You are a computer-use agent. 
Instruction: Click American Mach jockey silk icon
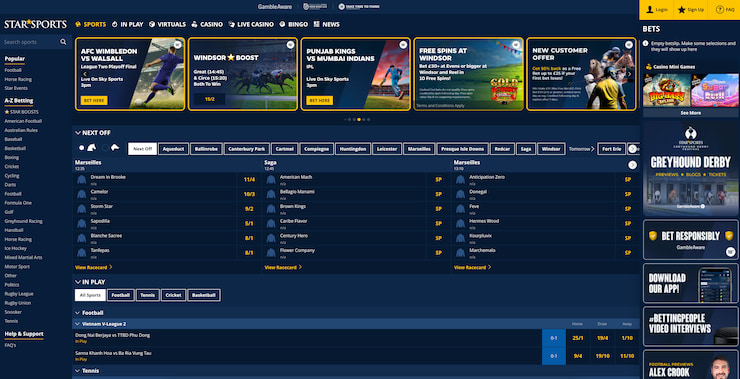pyautogui.click(x=271, y=179)
